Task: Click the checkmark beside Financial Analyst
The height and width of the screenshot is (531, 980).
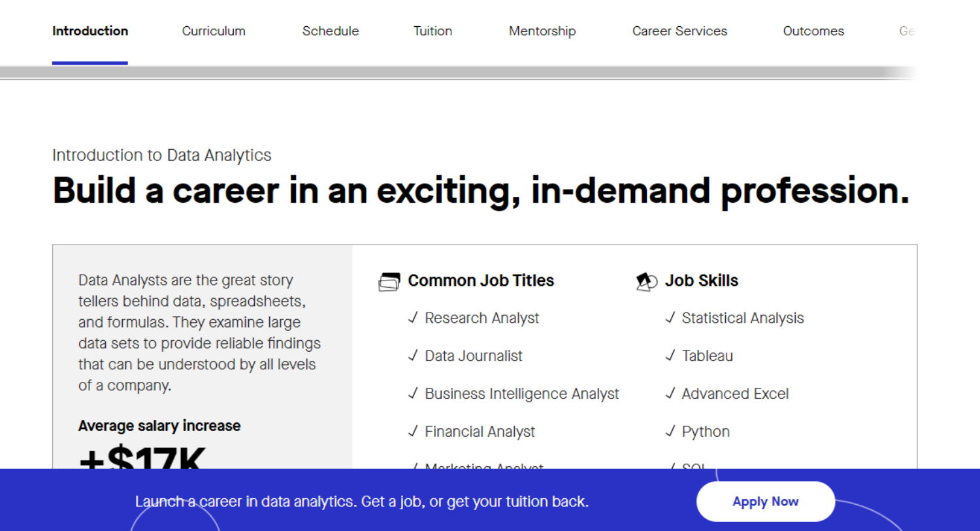Action: [414, 432]
